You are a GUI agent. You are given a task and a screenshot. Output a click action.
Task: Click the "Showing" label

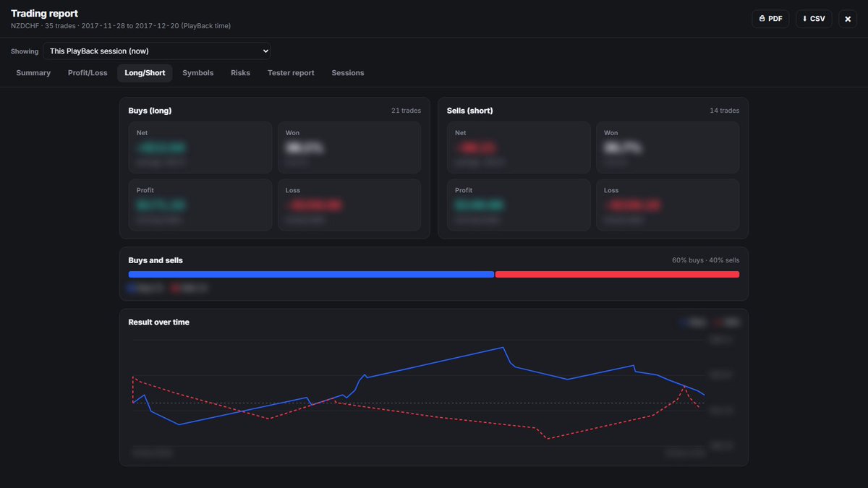click(25, 51)
